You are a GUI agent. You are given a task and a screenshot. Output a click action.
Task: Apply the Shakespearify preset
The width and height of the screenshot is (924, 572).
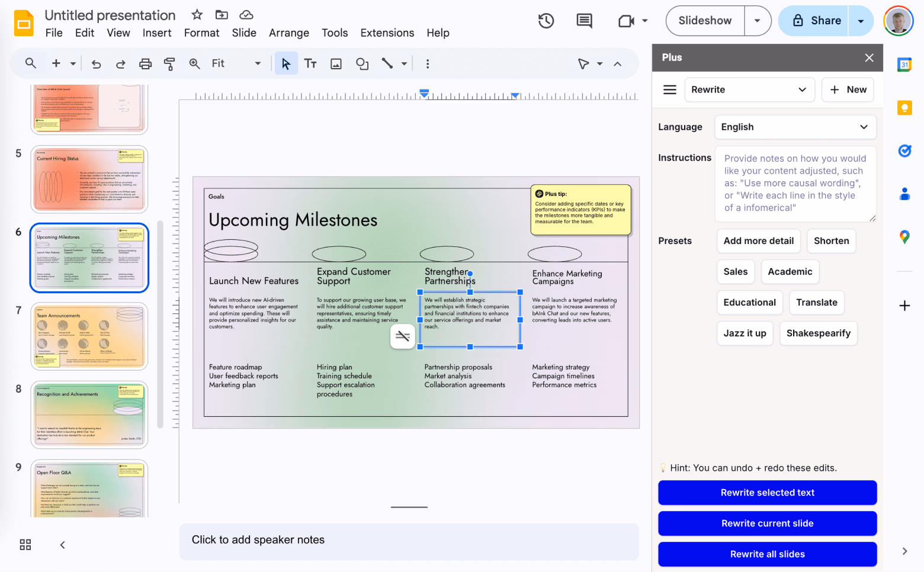tap(818, 333)
